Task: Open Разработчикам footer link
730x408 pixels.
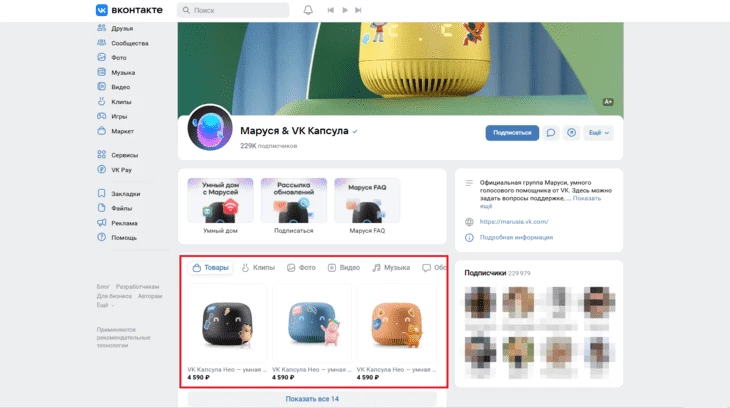Action: tap(137, 286)
